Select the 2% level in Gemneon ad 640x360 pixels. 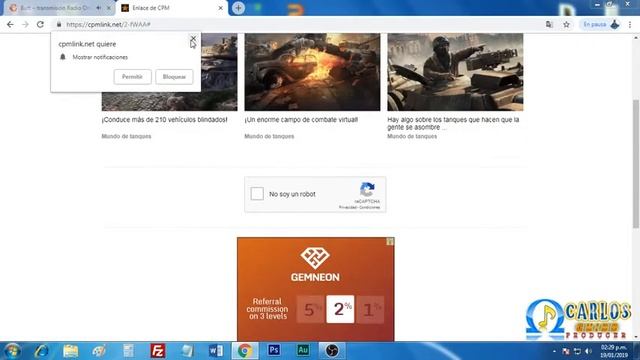340,309
